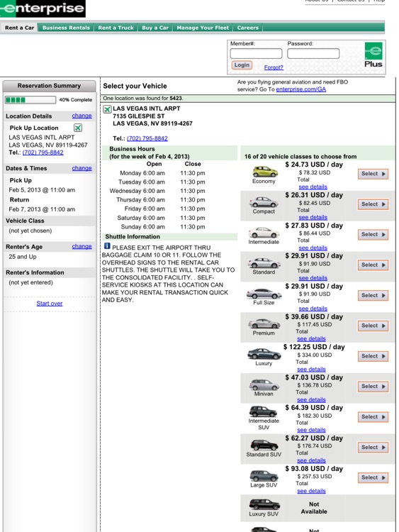
Task: Click the Intermediate SUV image
Action: [x=263, y=412]
